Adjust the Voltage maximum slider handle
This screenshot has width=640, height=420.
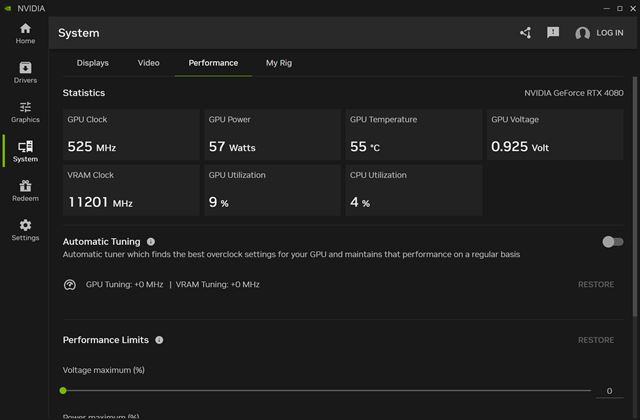63,391
